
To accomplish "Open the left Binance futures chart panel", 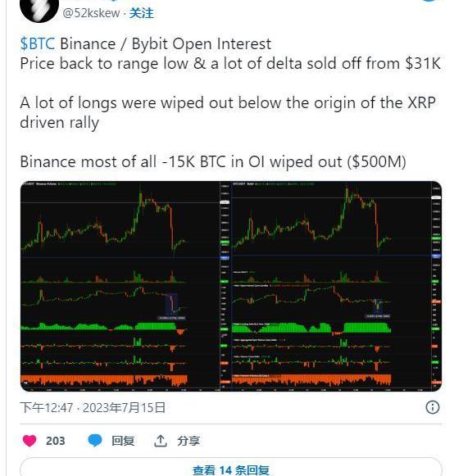I will tap(120, 286).
